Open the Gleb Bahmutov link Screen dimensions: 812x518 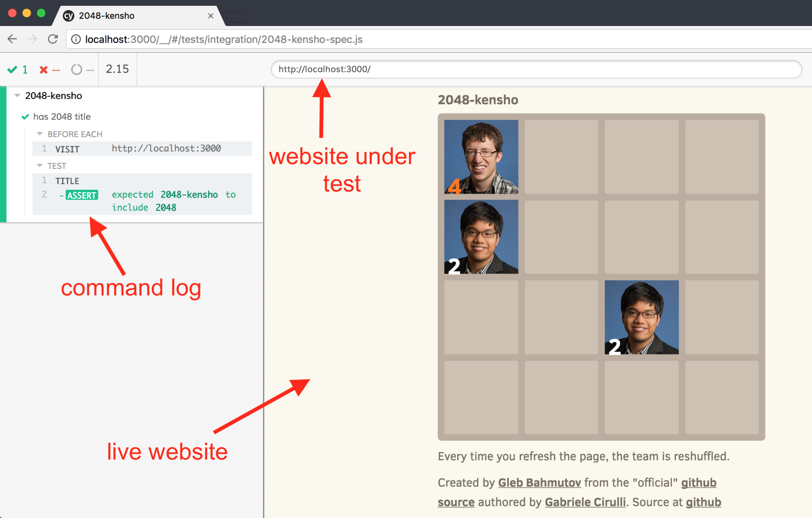click(539, 482)
